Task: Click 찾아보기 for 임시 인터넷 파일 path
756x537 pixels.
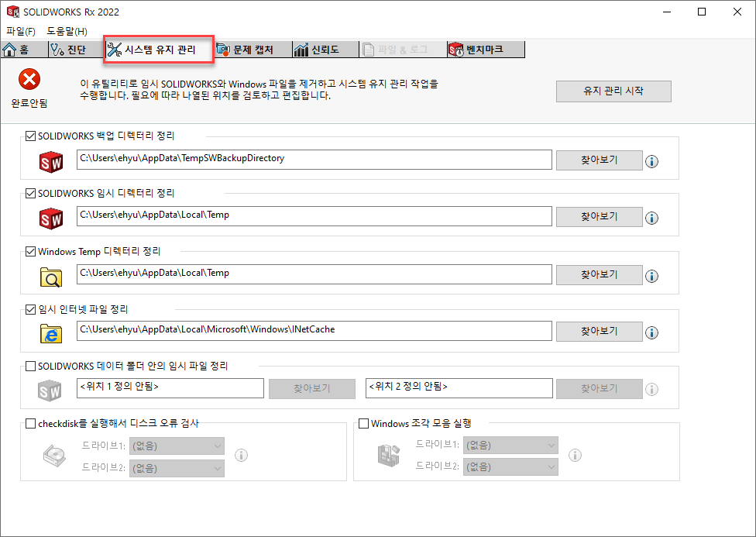Action: [600, 332]
